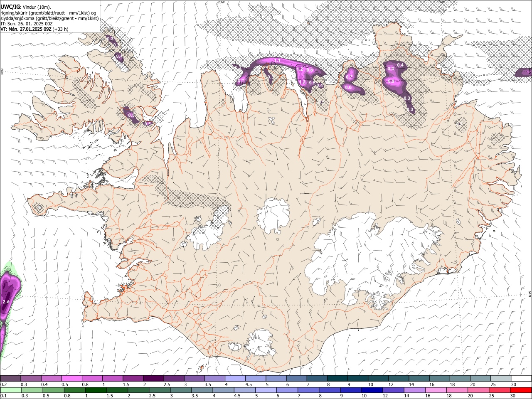Select the pale grey 25 swatch in top legend row
Screen dimensions: 532x399
(501, 379)
